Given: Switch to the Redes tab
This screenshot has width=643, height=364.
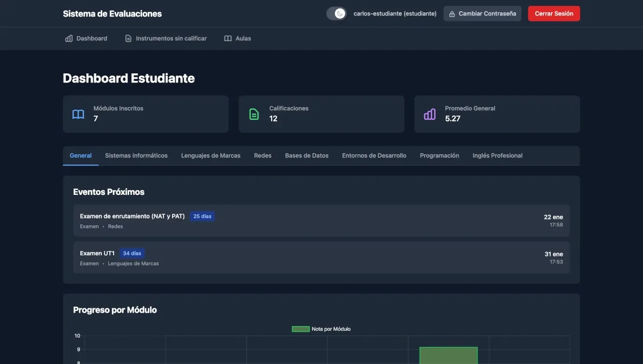Looking at the screenshot, I should pyautogui.click(x=263, y=155).
